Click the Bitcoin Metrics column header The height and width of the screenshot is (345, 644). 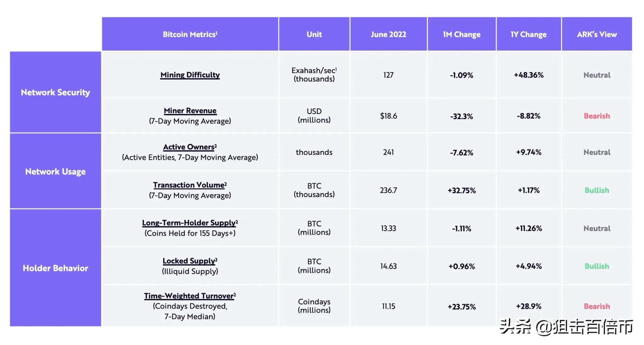[x=190, y=34]
